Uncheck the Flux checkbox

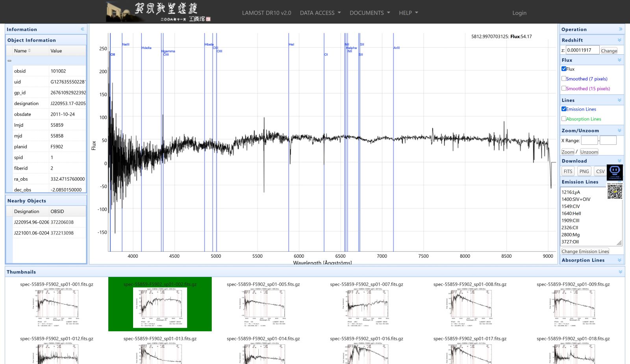pyautogui.click(x=564, y=68)
